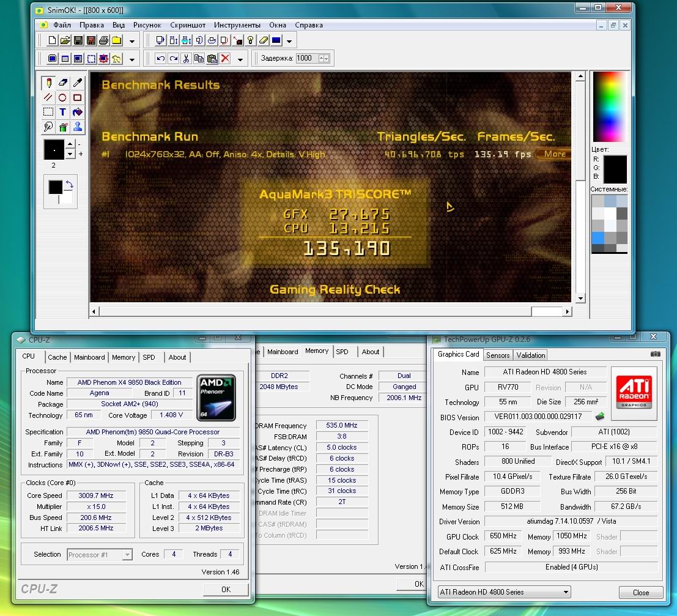
Task: Select the Eraser tool in tool palette
Action: [63, 83]
